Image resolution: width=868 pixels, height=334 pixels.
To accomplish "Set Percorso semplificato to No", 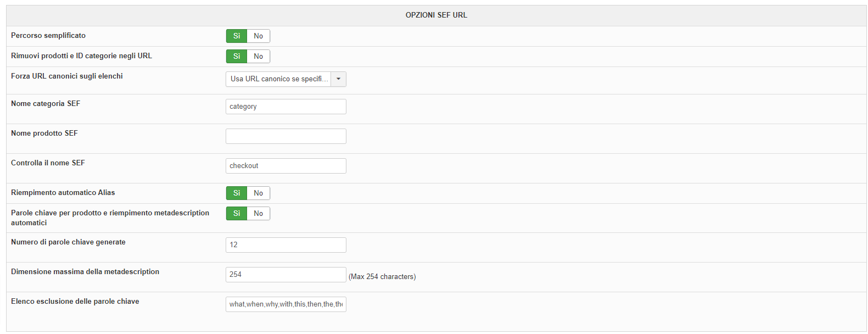I will (x=258, y=36).
